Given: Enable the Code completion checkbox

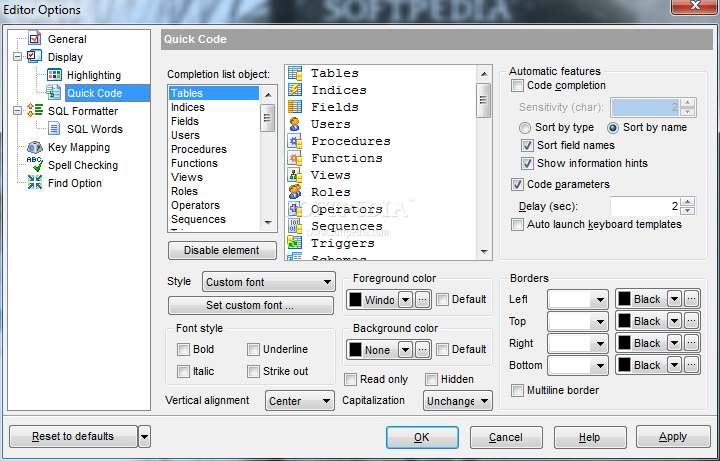Looking at the screenshot, I should click(x=518, y=85).
